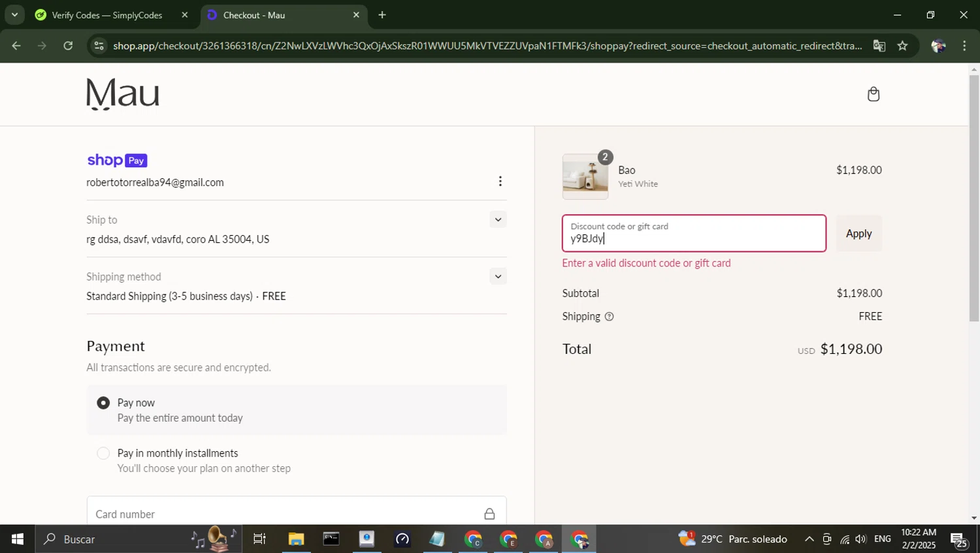Open the clock and date in taskbar
This screenshot has width=980, height=553.
(x=919, y=539)
